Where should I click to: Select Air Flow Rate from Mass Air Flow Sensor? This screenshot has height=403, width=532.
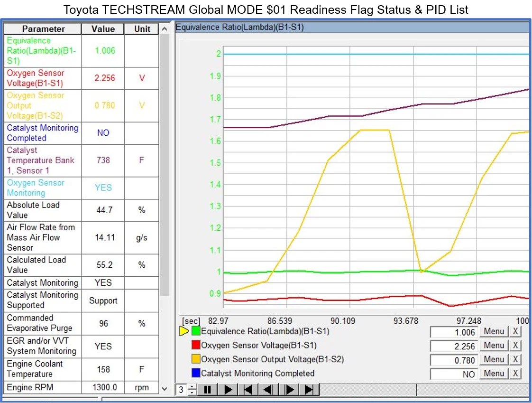click(82, 238)
